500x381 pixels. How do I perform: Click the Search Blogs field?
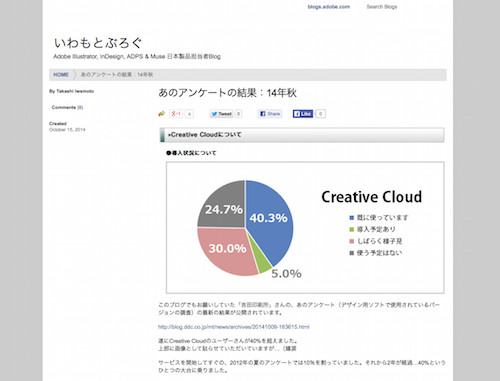[x=382, y=7]
